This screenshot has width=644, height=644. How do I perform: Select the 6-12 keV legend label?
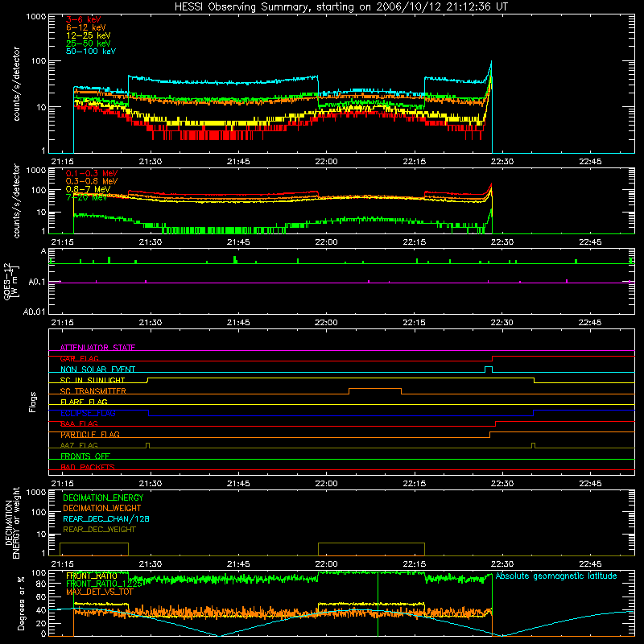click(x=86, y=27)
